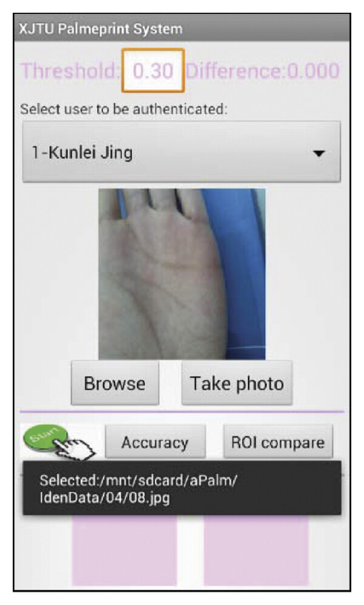Click the XJTU Palmeprint System title bar

[182, 29]
